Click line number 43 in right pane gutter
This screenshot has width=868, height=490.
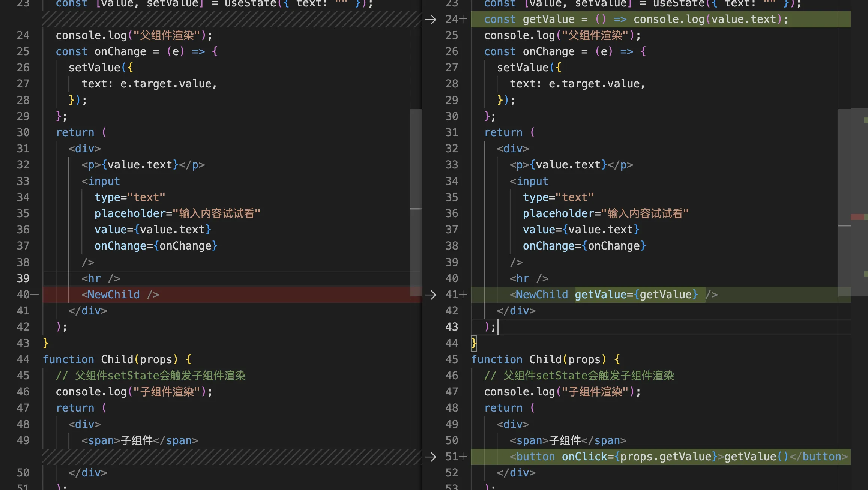click(452, 327)
